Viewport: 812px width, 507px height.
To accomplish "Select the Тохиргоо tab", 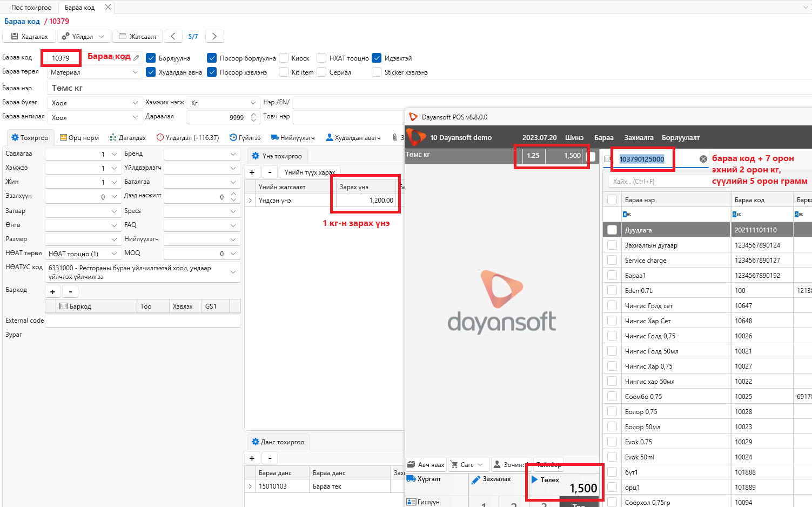I will coord(30,137).
